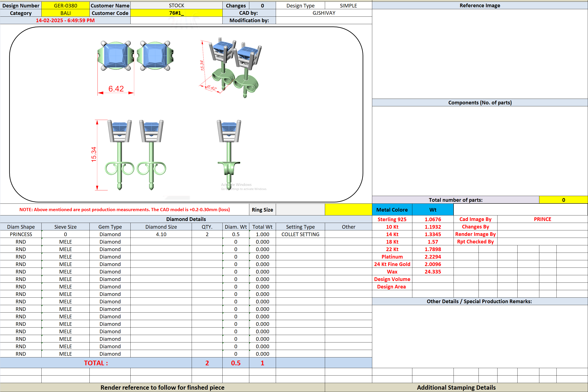This screenshot has width=588, height=392.
Task: Select the Sterling 925 metal label
Action: point(392,219)
